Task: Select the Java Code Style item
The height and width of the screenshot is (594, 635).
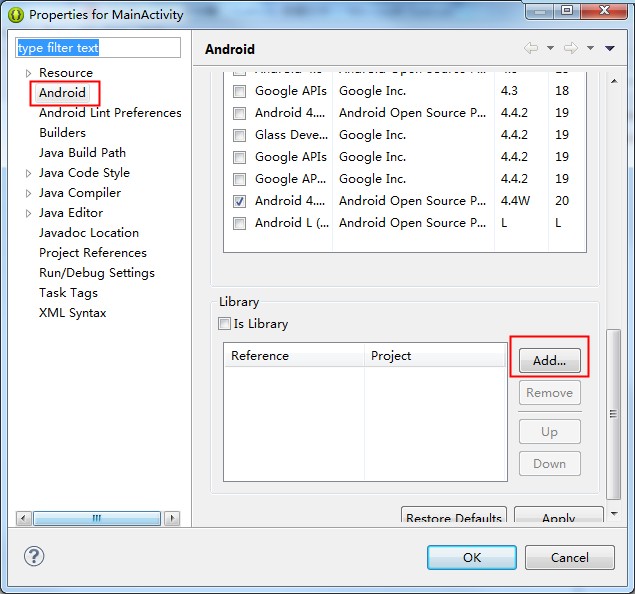Action: (84, 173)
